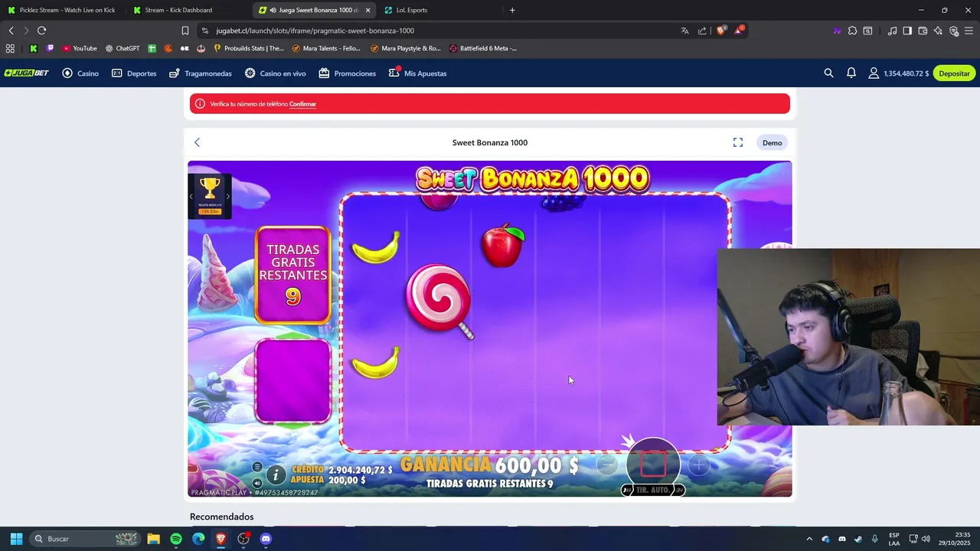
Task: Click the share page icon
Action: coord(702,31)
